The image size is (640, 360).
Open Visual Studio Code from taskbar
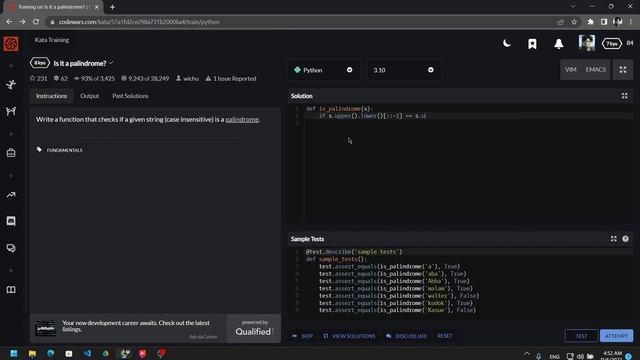(87, 353)
